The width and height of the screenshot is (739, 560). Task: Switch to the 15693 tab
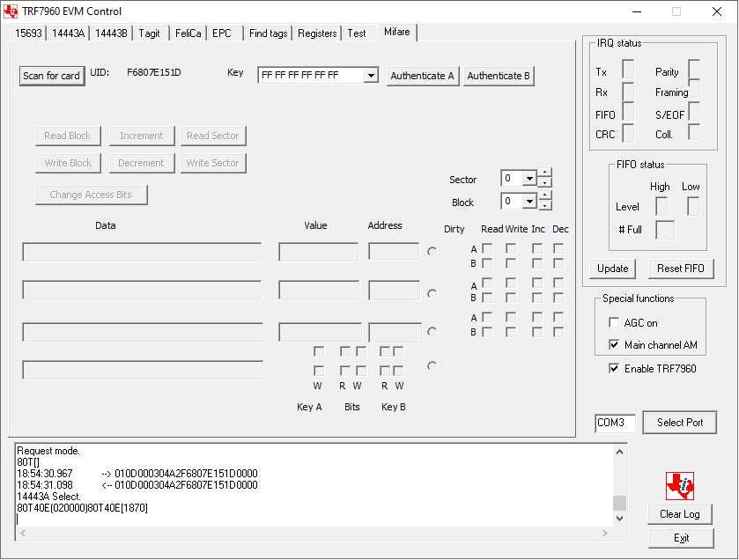(28, 33)
